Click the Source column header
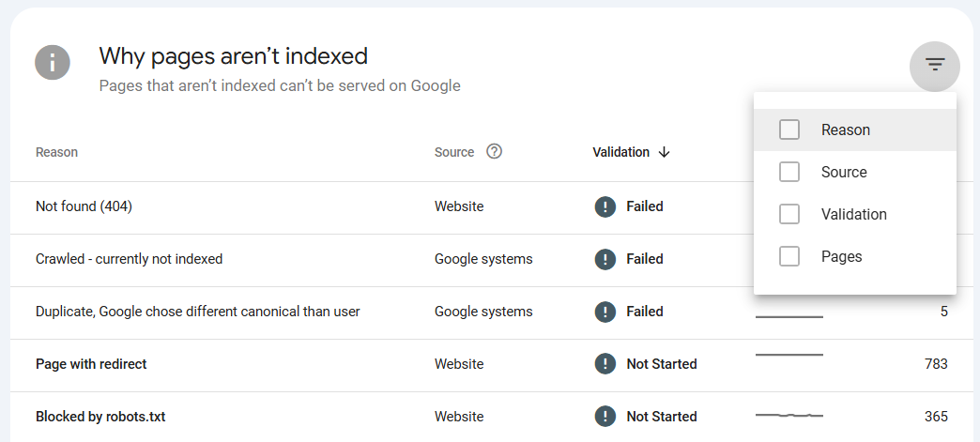 [454, 152]
